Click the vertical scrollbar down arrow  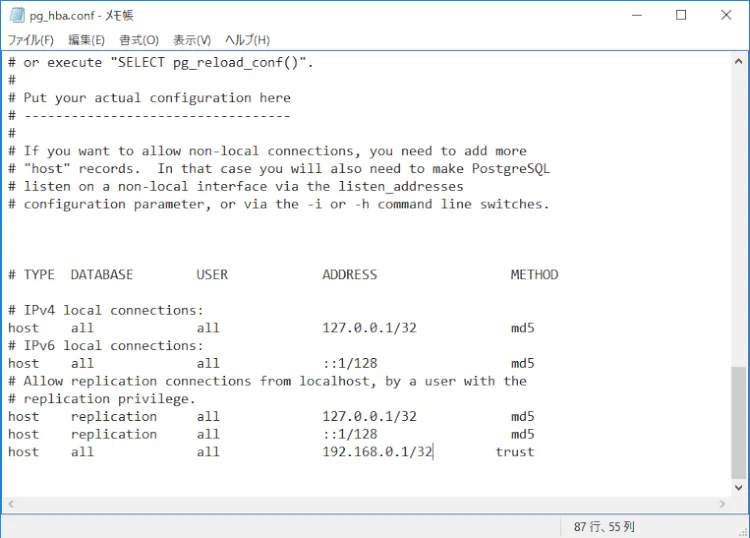(739, 487)
